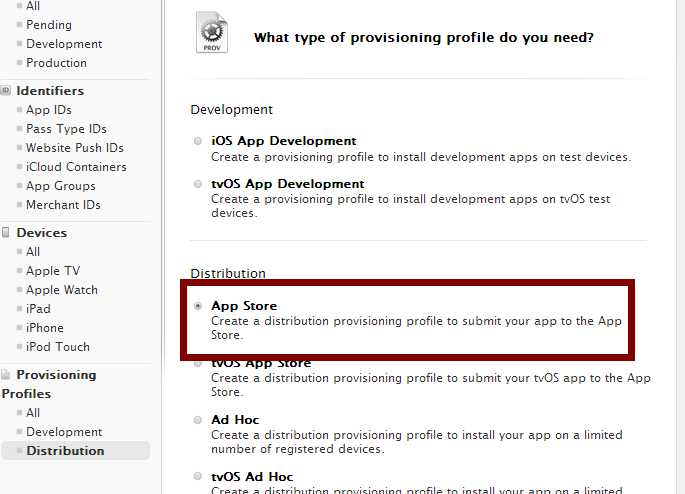This screenshot has width=685, height=494.
Task: Choose the tvOS Ad Hoc radio option
Action: [x=198, y=476]
